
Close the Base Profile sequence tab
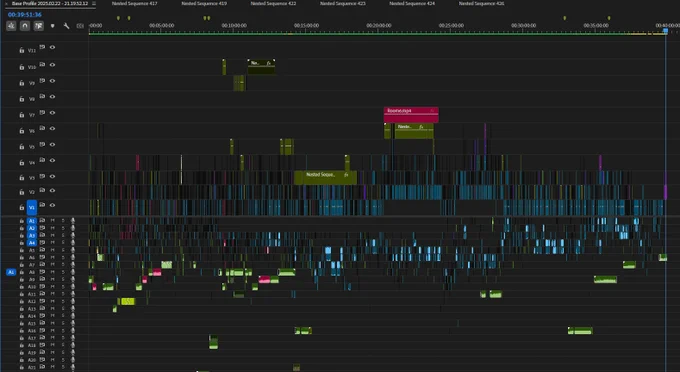7,3
